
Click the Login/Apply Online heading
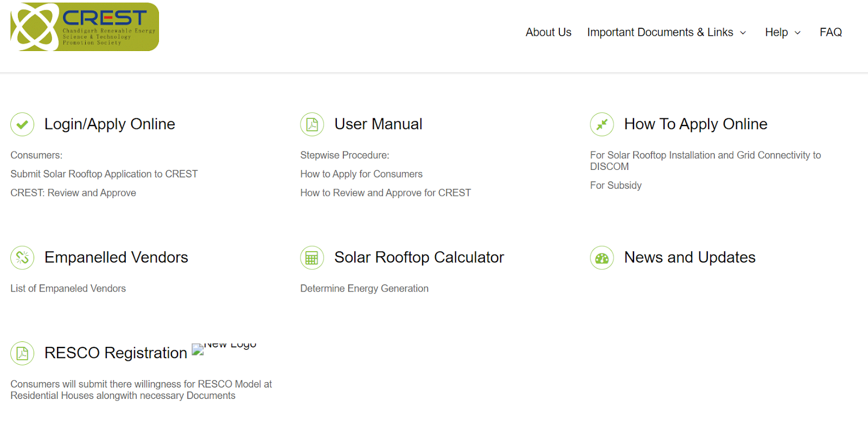(110, 124)
